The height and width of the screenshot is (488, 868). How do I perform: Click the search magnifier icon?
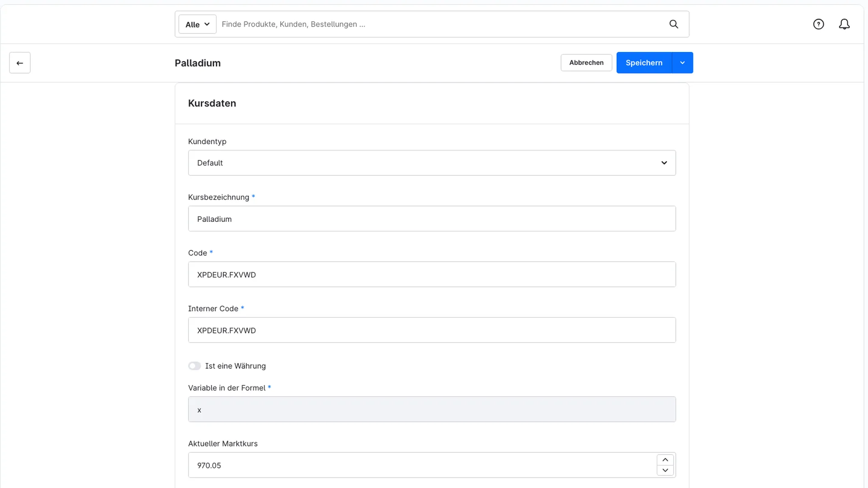(674, 24)
